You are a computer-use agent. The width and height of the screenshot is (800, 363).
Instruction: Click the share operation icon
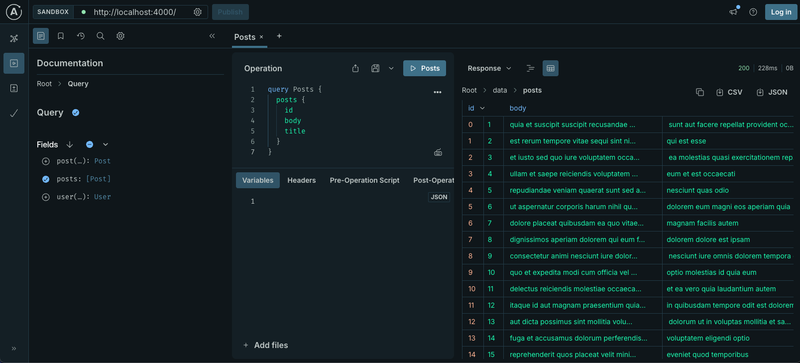(356, 68)
